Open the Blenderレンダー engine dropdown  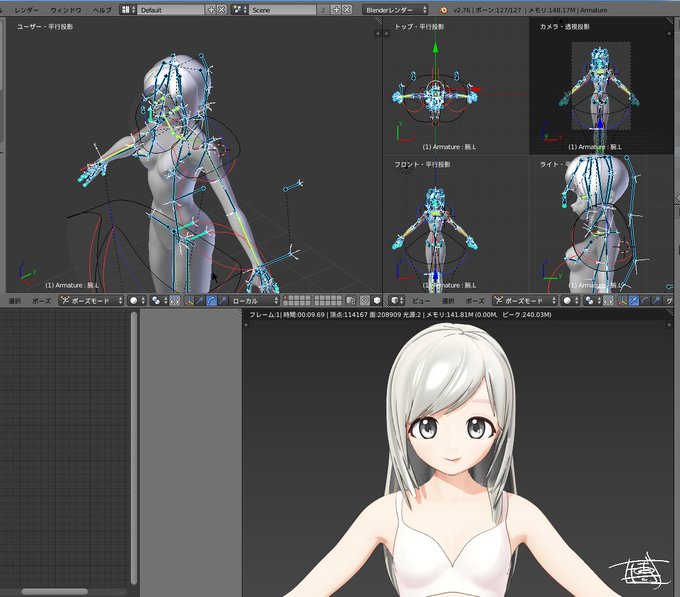pyautogui.click(x=396, y=10)
